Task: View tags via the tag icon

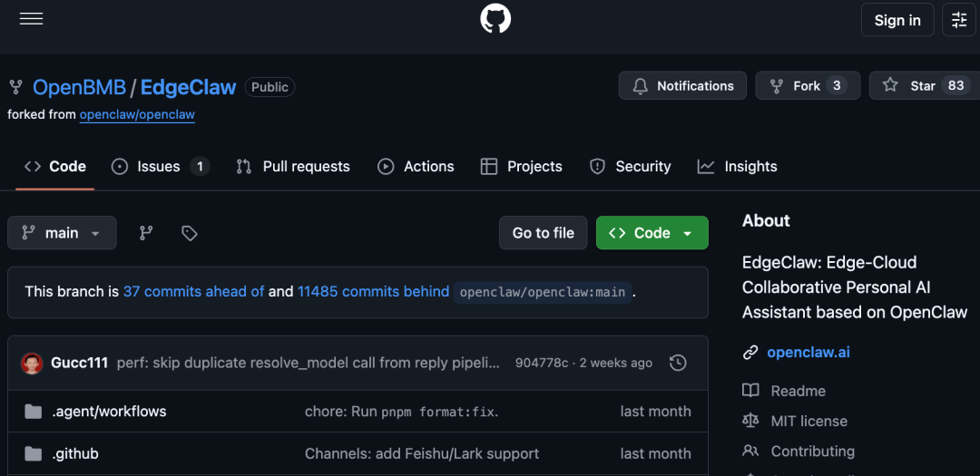Action: pos(189,233)
